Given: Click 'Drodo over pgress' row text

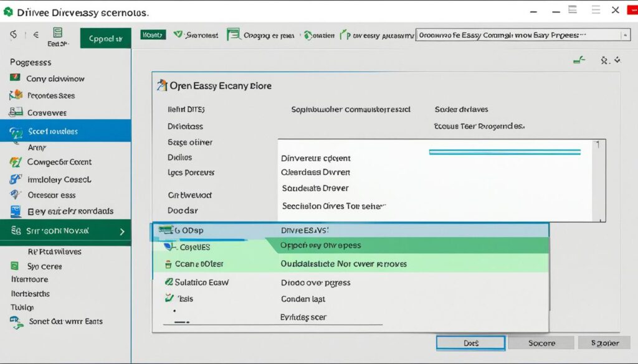Looking at the screenshot, I should click(316, 282).
